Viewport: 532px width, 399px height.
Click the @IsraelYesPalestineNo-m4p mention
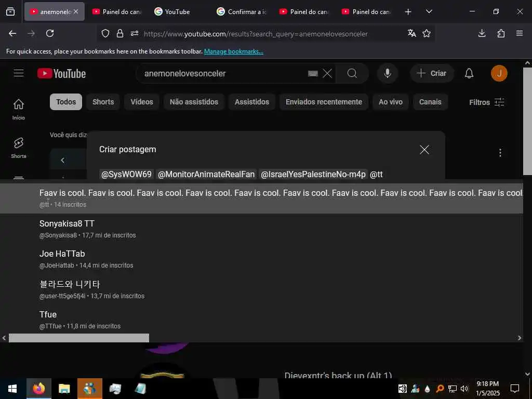pos(313,175)
